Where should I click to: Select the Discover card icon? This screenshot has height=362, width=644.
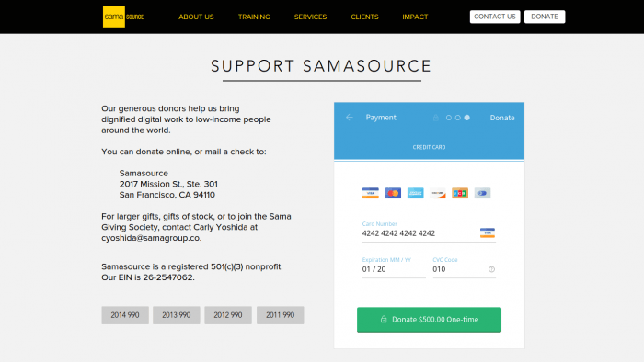tap(437, 193)
